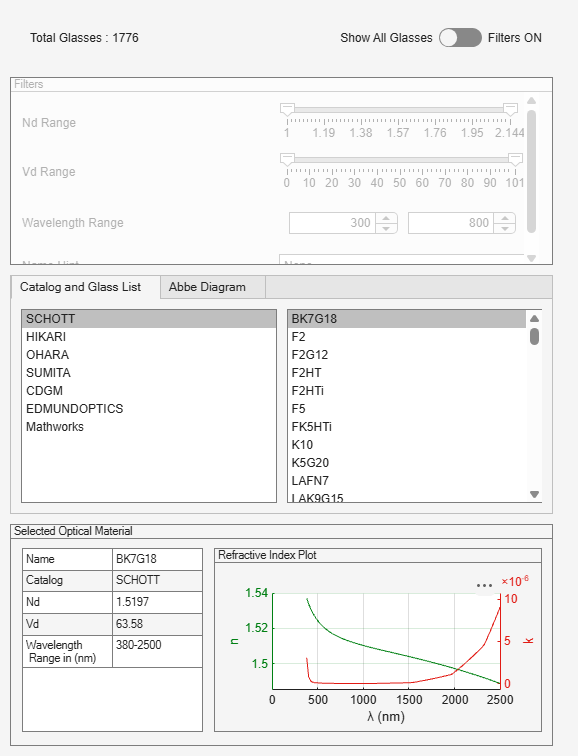Image resolution: width=578 pixels, height=756 pixels.
Task: Click the Filters panel scrollbar thumb
Action: click(532, 171)
